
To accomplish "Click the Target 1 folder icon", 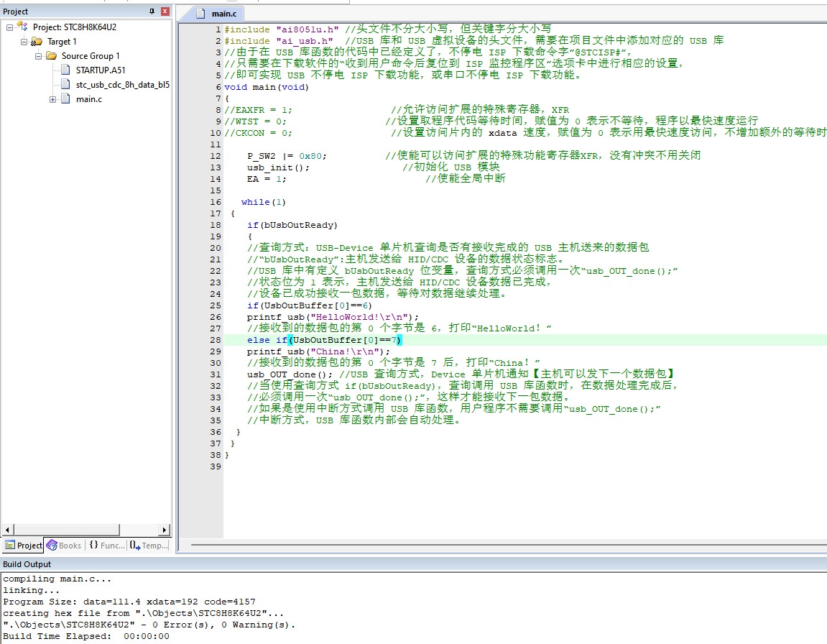I will [x=37, y=41].
